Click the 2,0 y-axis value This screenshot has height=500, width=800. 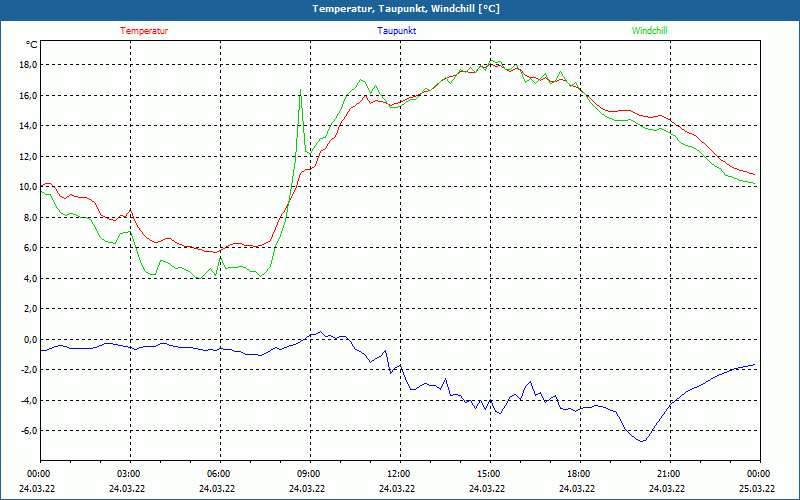30,309
